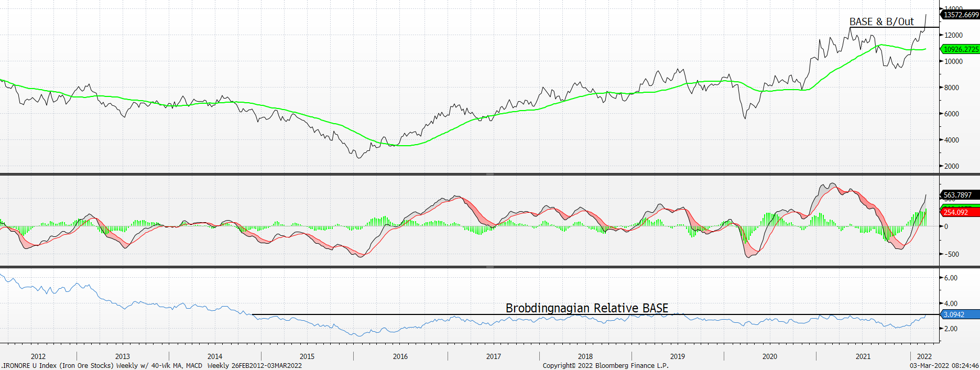
Task: Click the 6000 price axis label
Action: [952, 114]
